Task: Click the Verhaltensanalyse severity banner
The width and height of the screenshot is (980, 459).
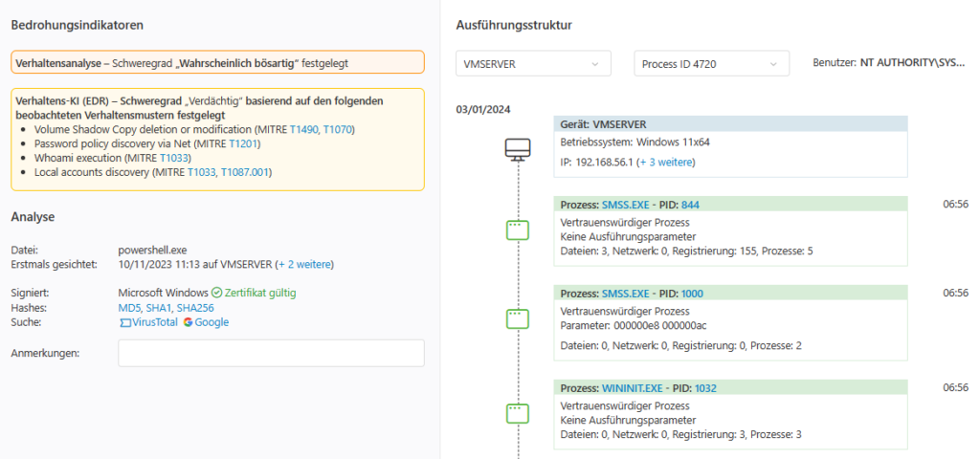Action: [217, 62]
